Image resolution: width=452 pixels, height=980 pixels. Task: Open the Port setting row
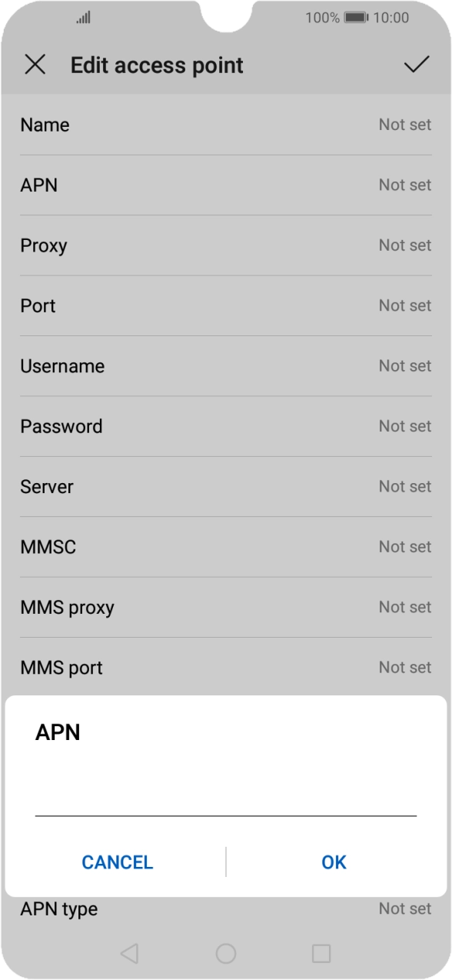226,305
